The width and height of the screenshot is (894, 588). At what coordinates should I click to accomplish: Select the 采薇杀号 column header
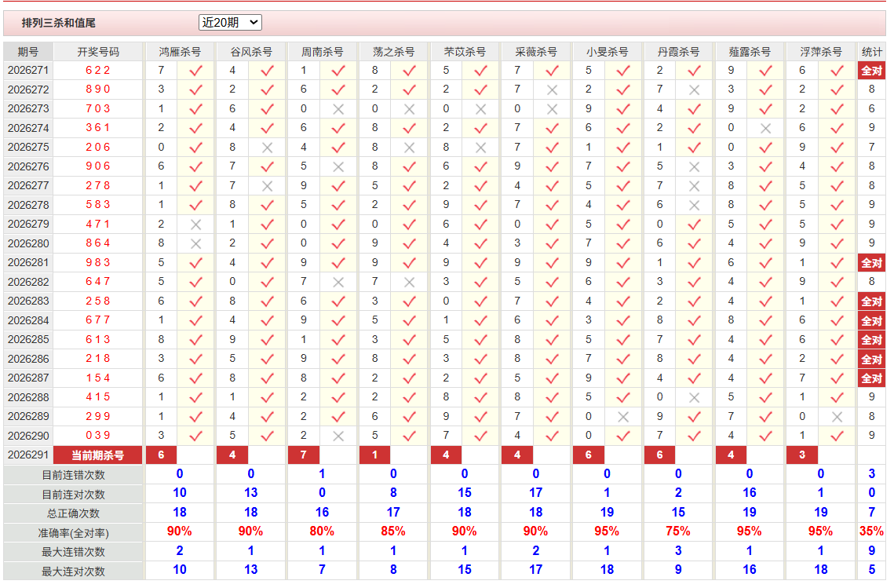(x=536, y=52)
